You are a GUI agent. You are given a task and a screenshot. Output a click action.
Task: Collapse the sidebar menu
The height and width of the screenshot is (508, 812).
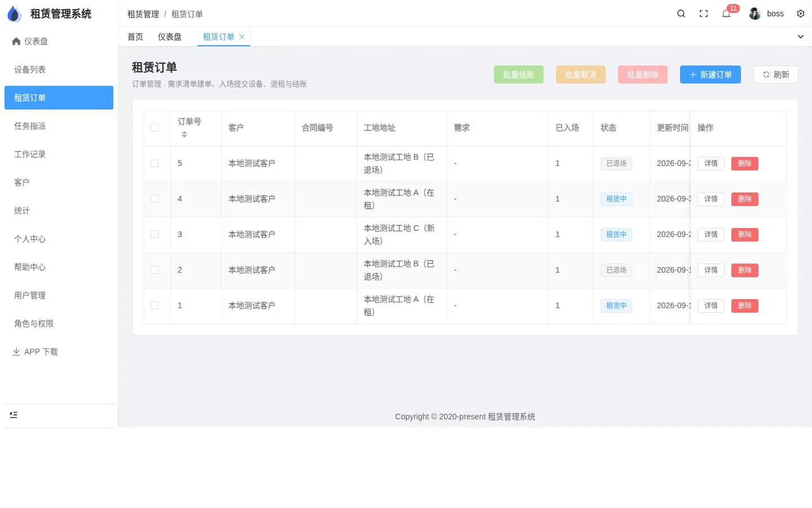click(x=14, y=415)
